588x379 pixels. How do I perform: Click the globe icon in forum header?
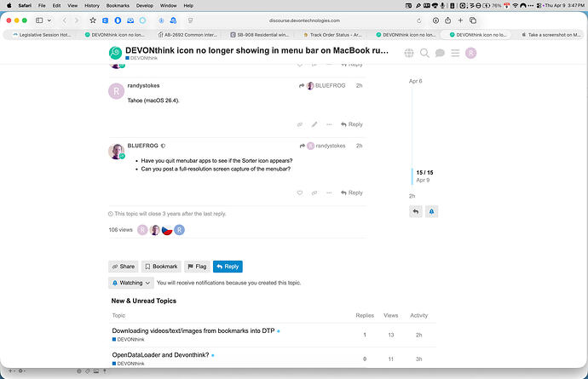tap(410, 54)
